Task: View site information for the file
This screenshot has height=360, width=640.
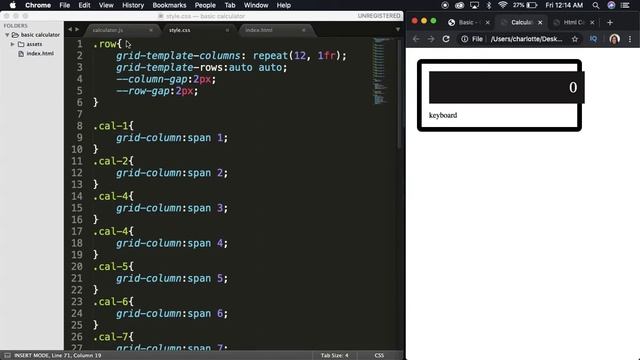Action: [464, 39]
